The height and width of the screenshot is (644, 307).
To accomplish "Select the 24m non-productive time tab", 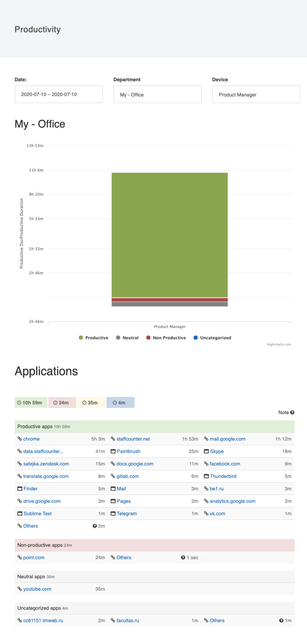I will [62, 402].
